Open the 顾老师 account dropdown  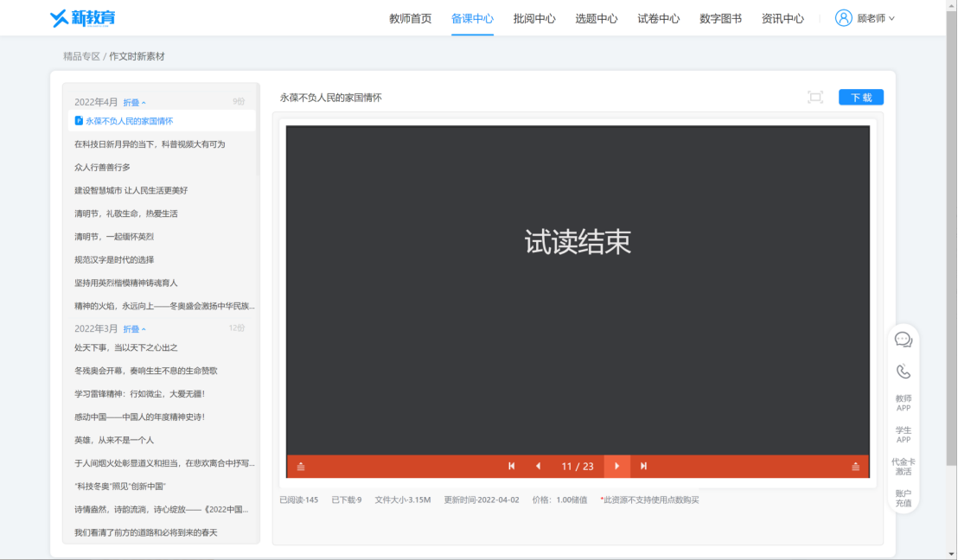876,18
